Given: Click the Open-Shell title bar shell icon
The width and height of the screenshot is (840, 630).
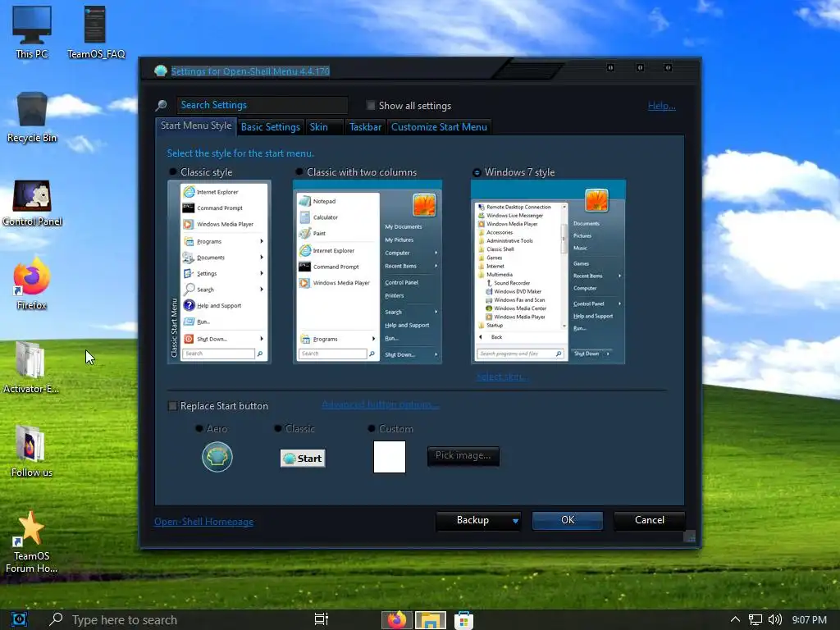Looking at the screenshot, I should click(x=160, y=71).
